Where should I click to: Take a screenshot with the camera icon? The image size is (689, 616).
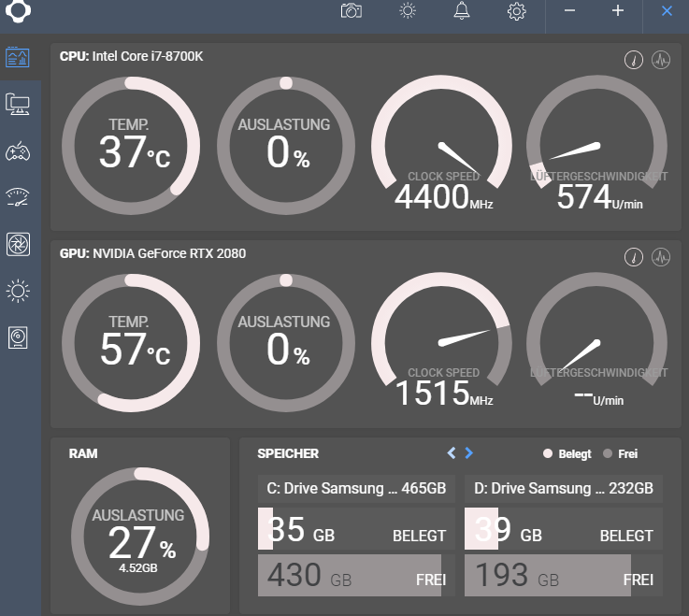352,11
